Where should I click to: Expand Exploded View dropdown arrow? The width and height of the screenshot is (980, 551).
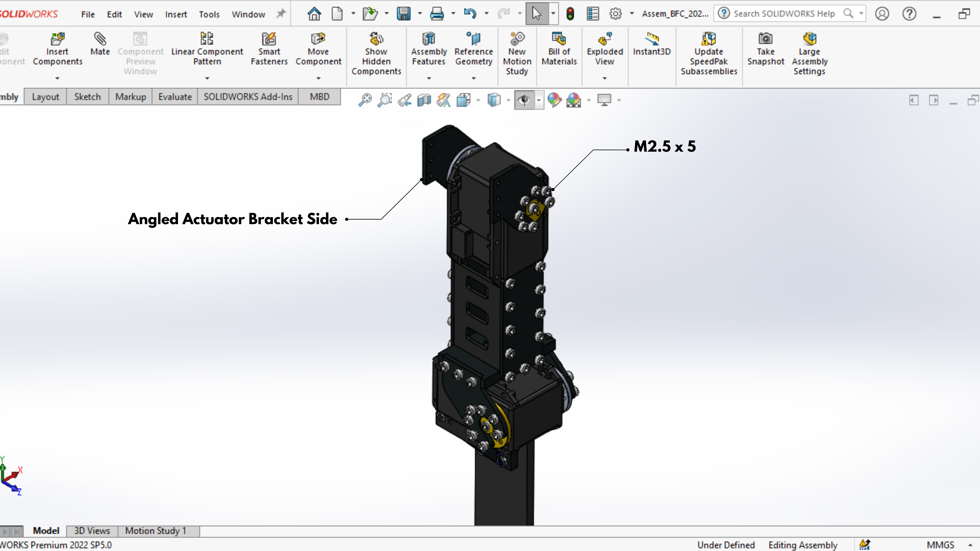pyautogui.click(x=605, y=78)
